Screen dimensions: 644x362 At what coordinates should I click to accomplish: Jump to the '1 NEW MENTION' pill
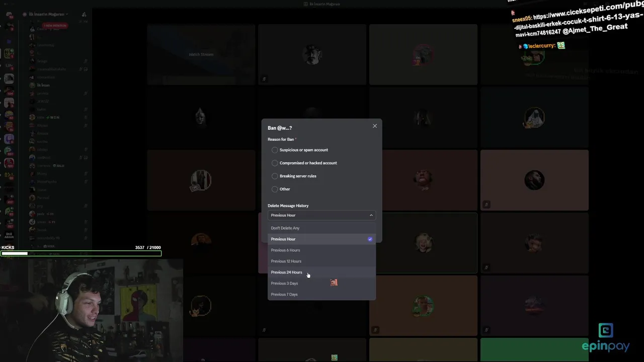[x=55, y=26]
